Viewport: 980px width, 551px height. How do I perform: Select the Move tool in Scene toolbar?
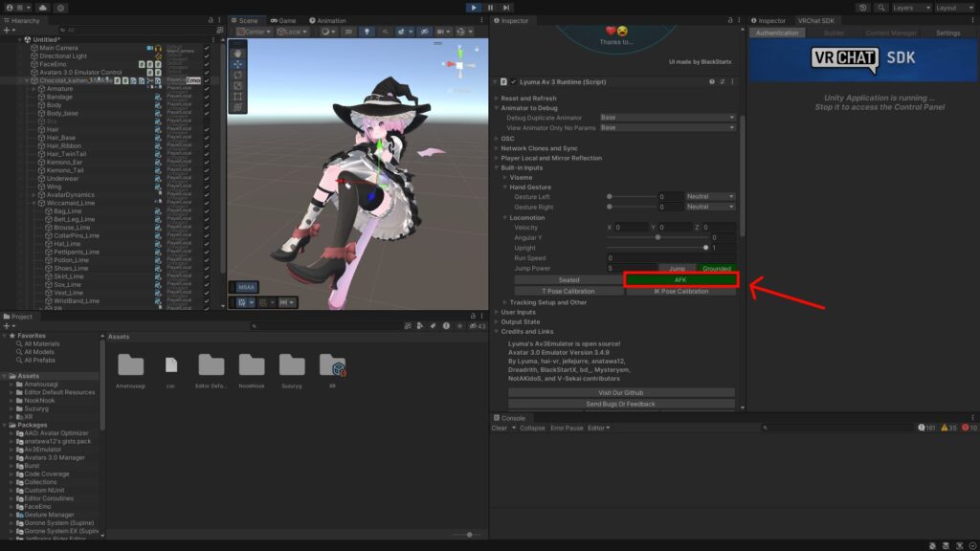(x=237, y=64)
